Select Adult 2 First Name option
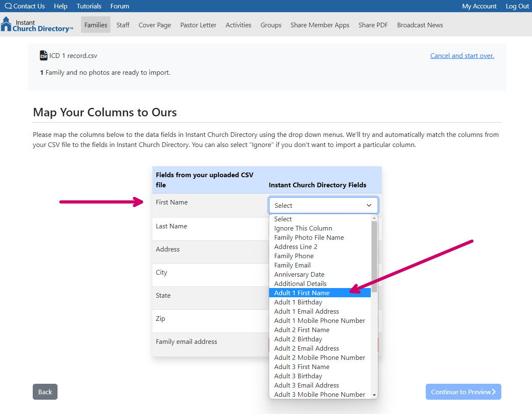532x414 pixels. click(320, 330)
